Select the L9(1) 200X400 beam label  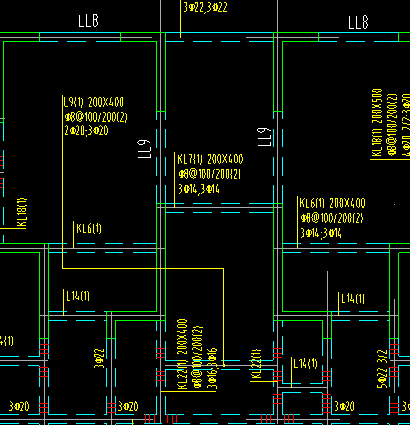coord(94,102)
